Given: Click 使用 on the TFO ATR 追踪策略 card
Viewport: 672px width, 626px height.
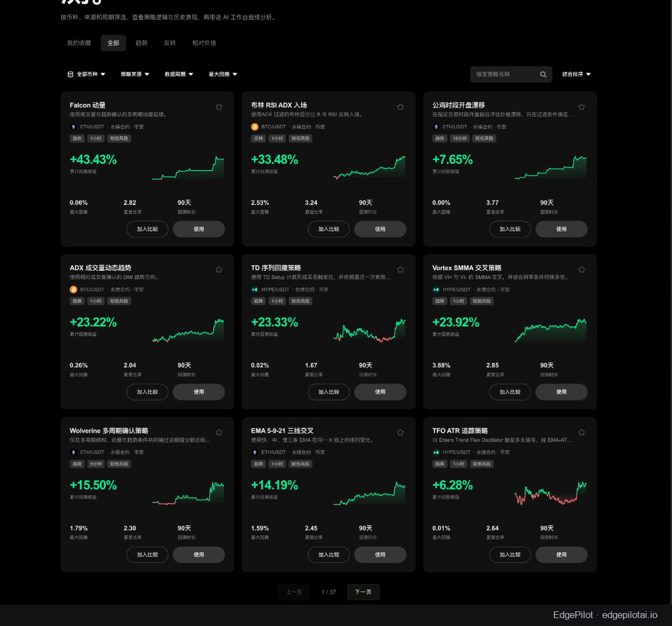Looking at the screenshot, I should [x=562, y=555].
